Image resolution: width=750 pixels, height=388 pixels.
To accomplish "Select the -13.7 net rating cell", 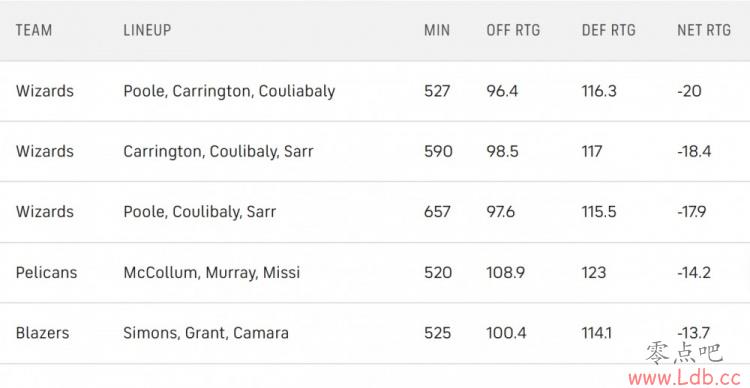I will tap(694, 333).
